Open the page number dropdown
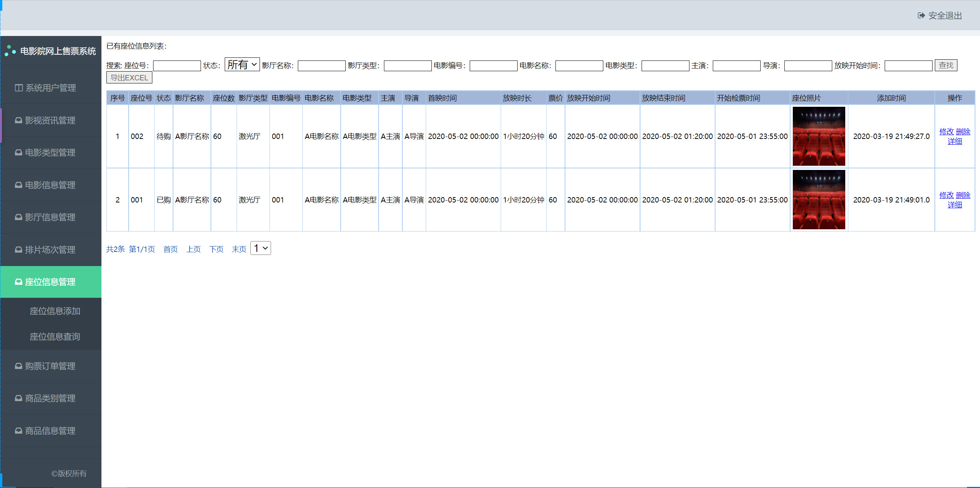The height and width of the screenshot is (488, 980). click(260, 248)
